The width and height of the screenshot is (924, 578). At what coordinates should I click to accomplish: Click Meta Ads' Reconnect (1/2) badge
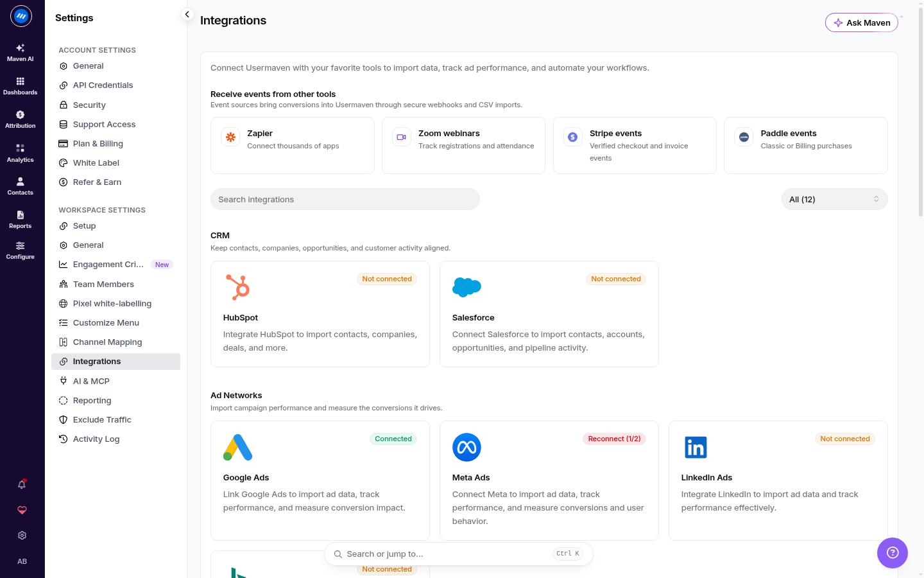tap(614, 439)
